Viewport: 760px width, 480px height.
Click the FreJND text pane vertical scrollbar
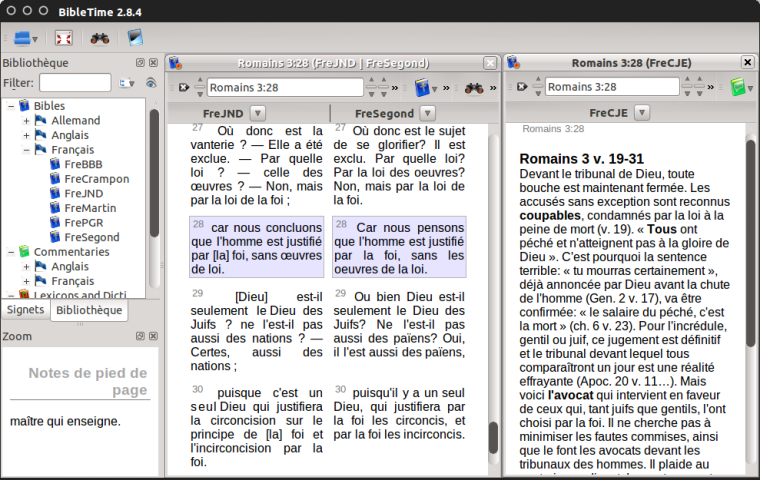coord(493,299)
